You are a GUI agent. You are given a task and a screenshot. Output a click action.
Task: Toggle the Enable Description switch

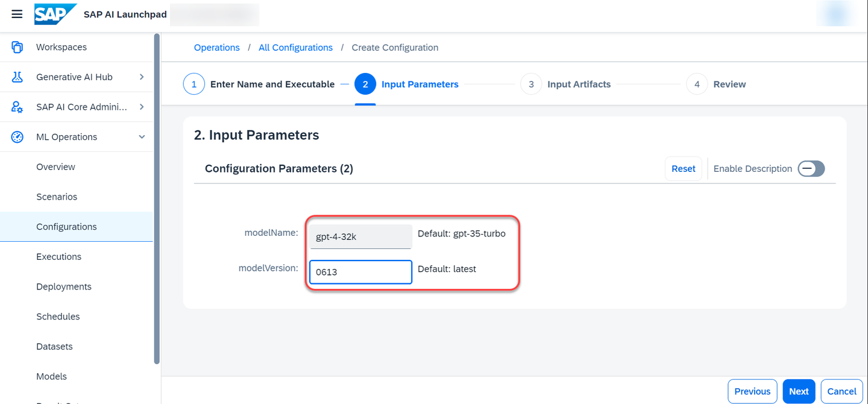pyautogui.click(x=811, y=169)
